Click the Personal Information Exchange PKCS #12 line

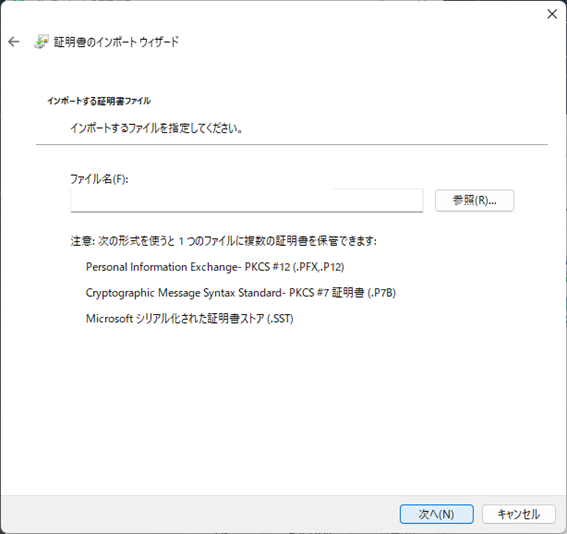click(215, 267)
